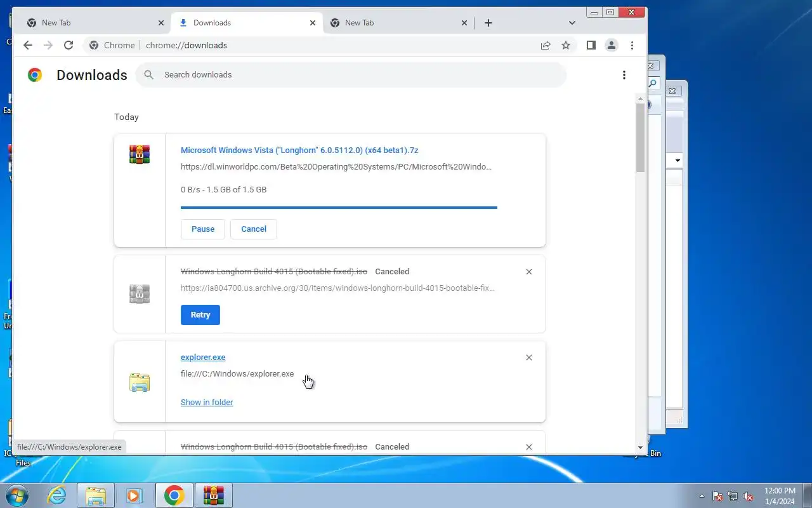
Task: Pause the Vista Longhorn download
Action: 203,229
